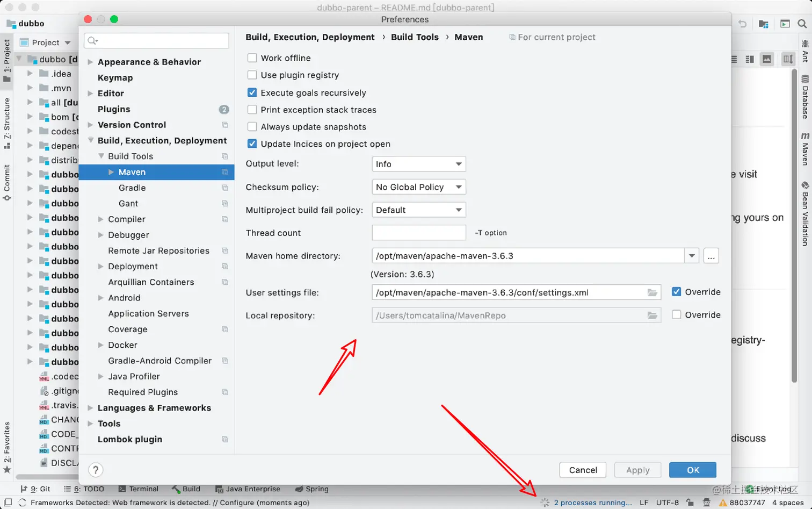Open Java Enterprise tool window tab

[248, 489]
